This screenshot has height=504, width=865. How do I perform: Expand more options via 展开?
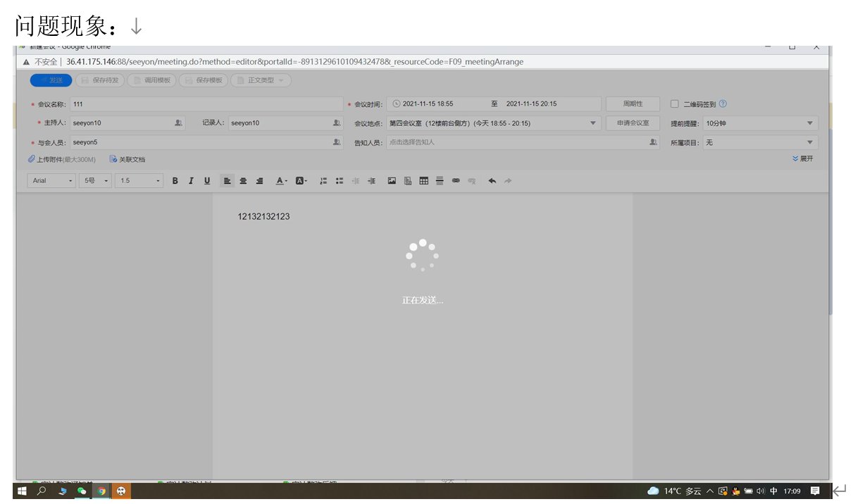click(x=803, y=159)
